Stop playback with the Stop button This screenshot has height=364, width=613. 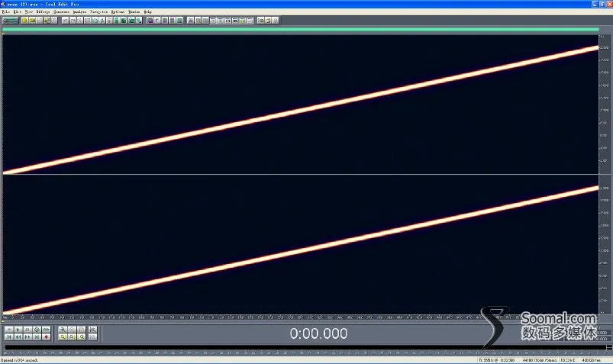tap(8, 330)
